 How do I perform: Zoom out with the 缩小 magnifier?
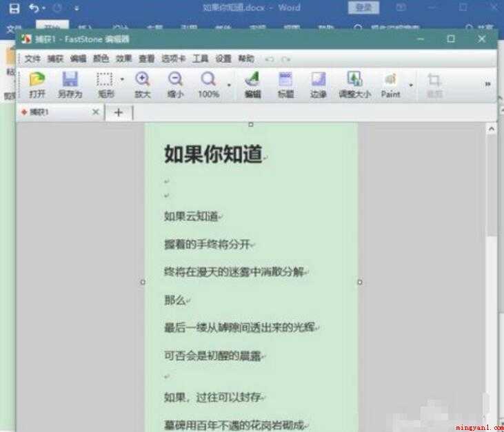pos(176,85)
